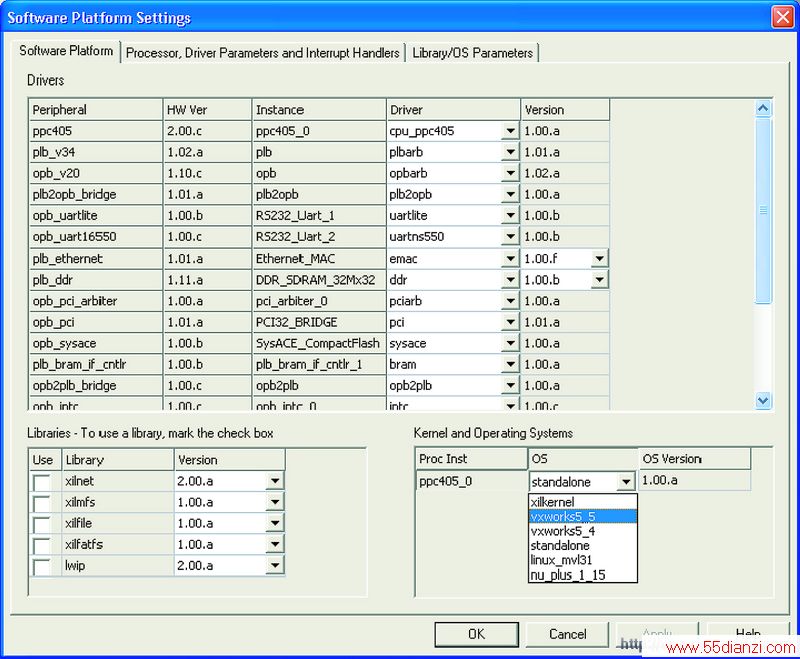The width and height of the screenshot is (800, 659).
Task: Check the xilfile library box
Action: coord(41,524)
